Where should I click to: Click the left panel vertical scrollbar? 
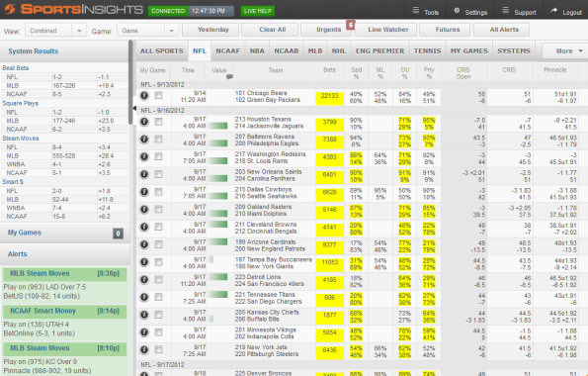[130, 83]
